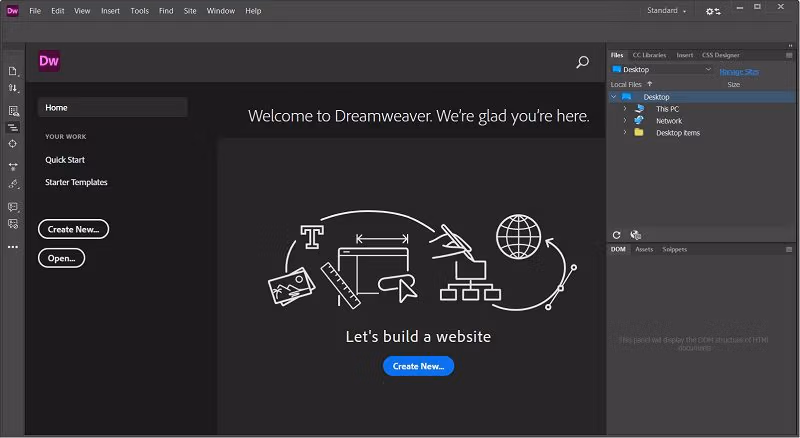The height and width of the screenshot is (438, 800).
Task: Click the "Network" tree label
Action: pyautogui.click(x=669, y=121)
